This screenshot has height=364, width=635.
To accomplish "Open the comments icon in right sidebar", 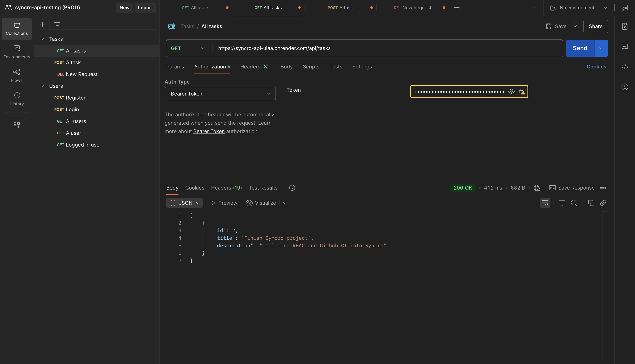I will click(625, 47).
